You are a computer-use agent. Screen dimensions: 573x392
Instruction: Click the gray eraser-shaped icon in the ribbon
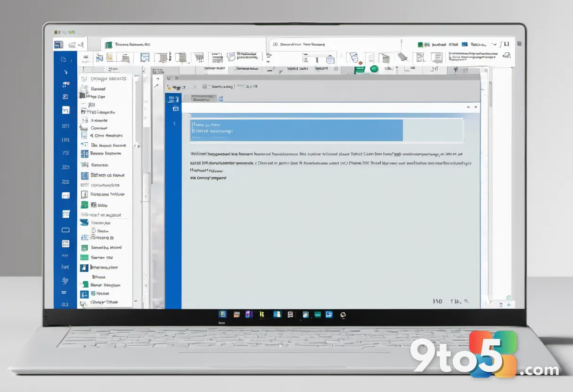tap(402, 57)
